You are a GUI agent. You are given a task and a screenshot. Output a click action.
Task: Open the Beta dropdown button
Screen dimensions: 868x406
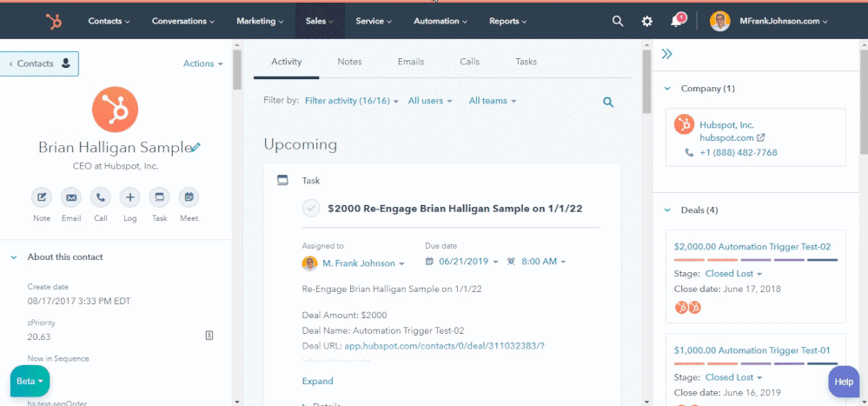(x=30, y=381)
